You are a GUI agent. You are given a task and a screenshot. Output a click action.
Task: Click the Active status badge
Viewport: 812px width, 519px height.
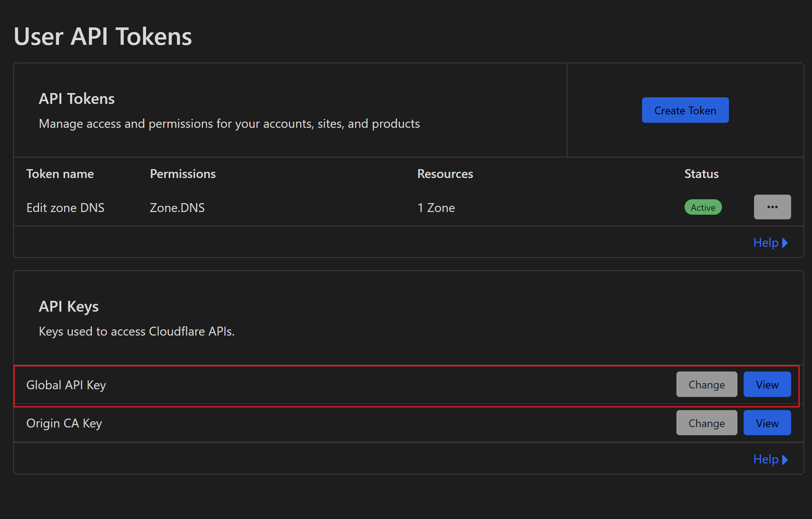pyautogui.click(x=703, y=207)
